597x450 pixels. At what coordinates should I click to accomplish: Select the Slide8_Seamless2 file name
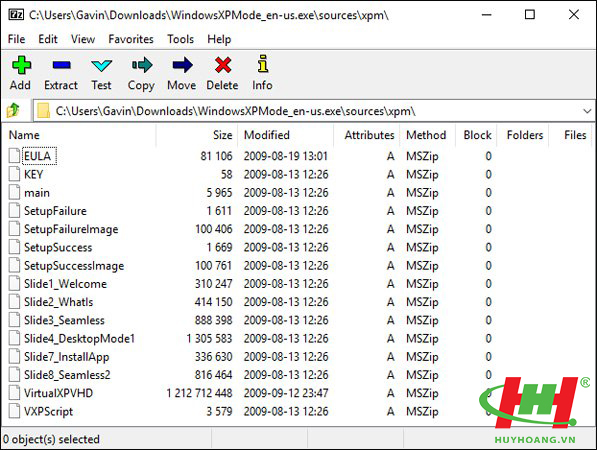coord(67,375)
